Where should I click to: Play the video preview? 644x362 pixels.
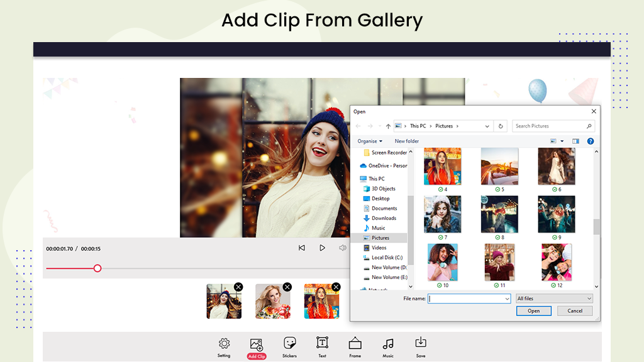[323, 248]
